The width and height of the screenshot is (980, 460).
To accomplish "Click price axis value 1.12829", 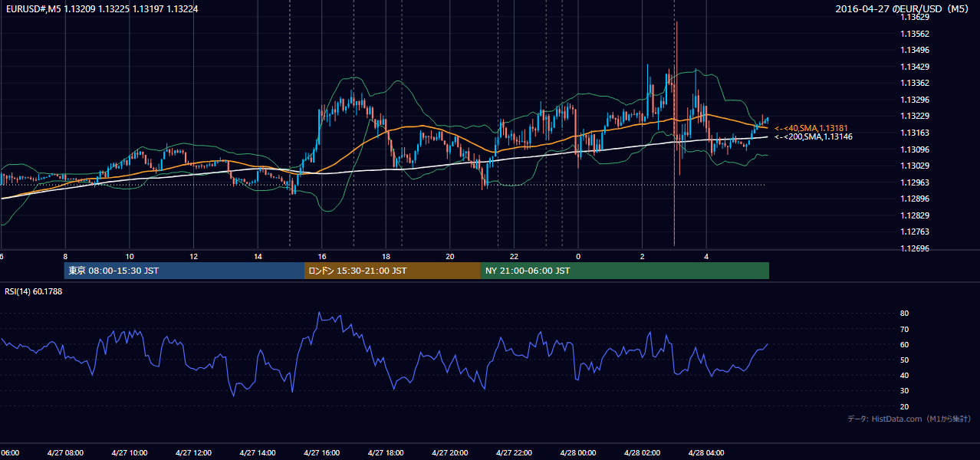I will [914, 215].
